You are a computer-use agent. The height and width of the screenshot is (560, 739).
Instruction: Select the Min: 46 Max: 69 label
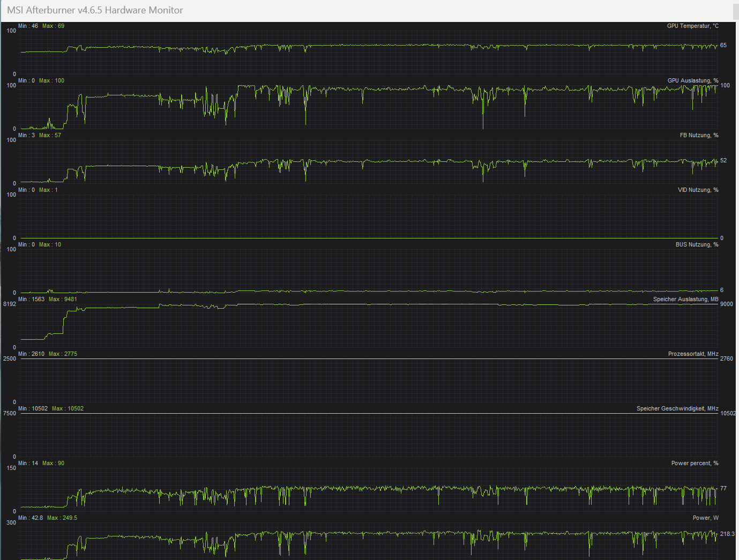tap(42, 25)
